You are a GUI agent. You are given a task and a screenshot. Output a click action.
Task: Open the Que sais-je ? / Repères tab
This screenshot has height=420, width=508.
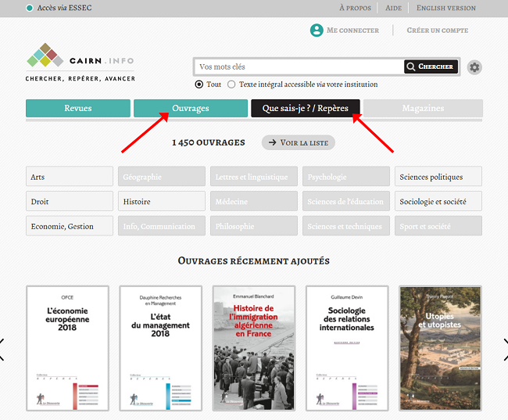[x=306, y=108]
